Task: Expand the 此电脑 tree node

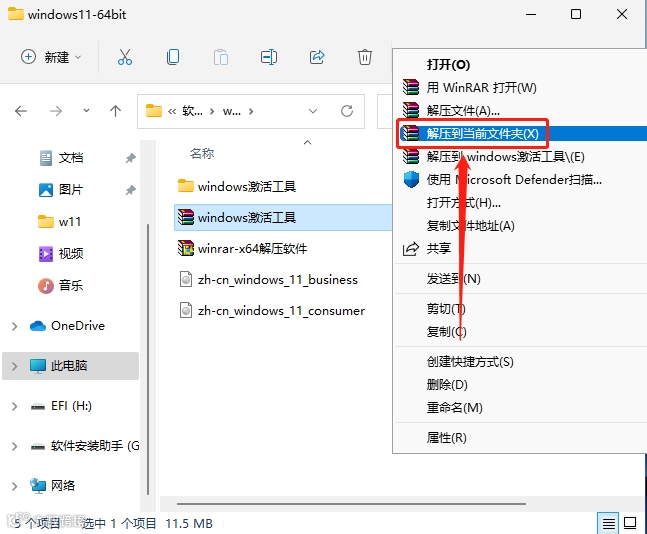Action: coord(14,366)
